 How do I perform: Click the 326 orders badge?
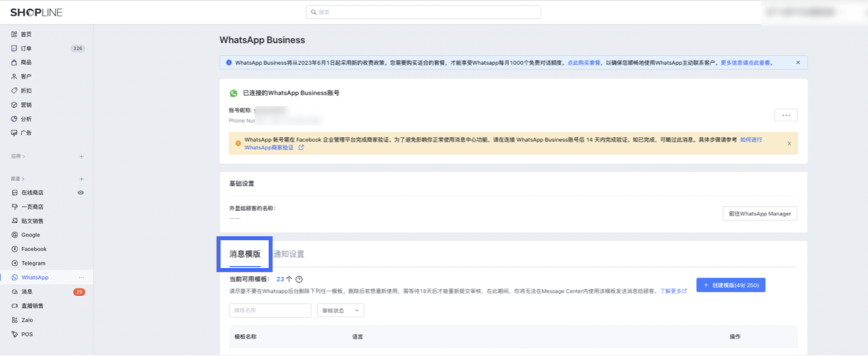tap(78, 48)
